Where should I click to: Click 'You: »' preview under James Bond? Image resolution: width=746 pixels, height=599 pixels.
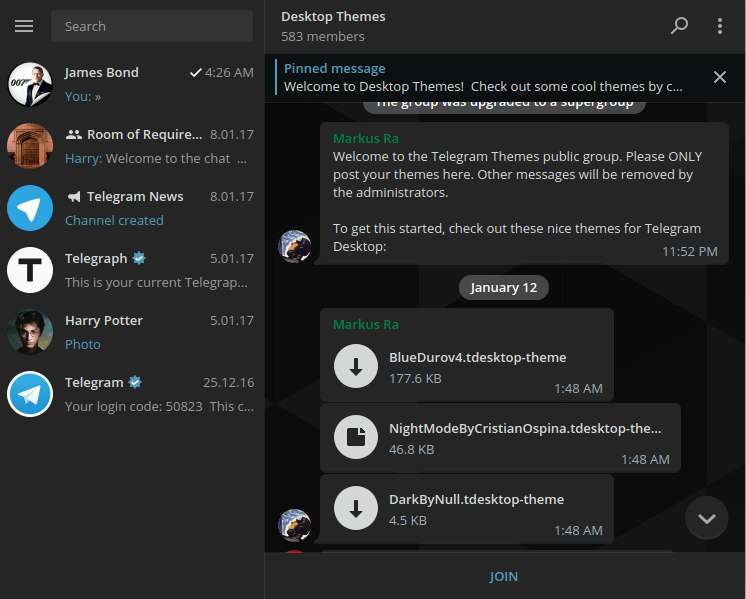click(x=83, y=97)
